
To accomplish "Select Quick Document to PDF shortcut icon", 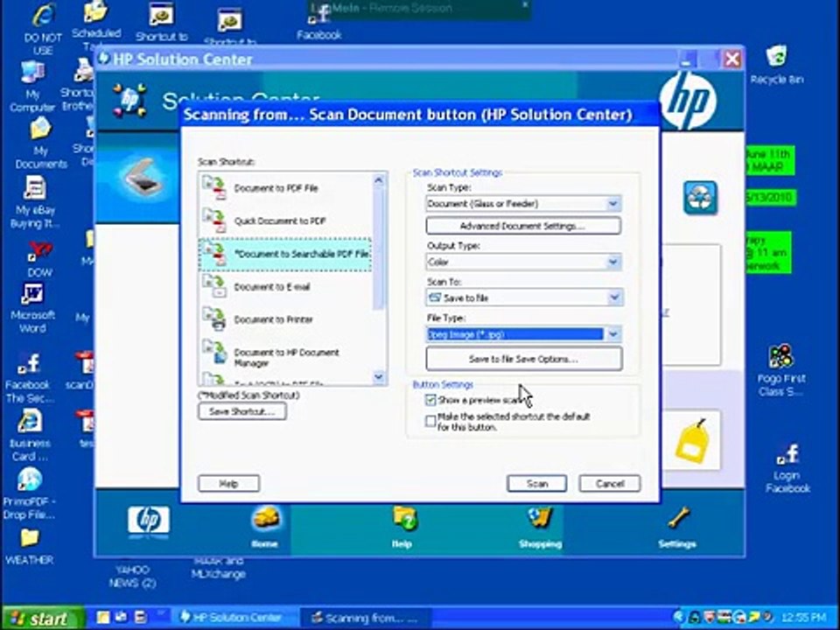I will coord(215,220).
